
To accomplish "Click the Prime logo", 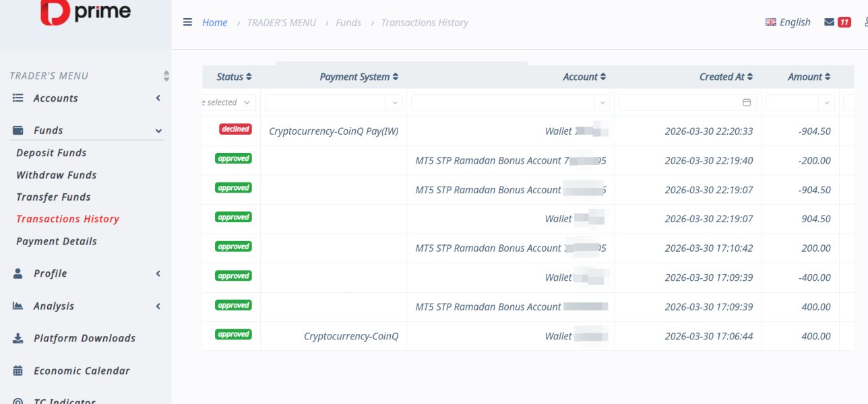I will (x=86, y=12).
